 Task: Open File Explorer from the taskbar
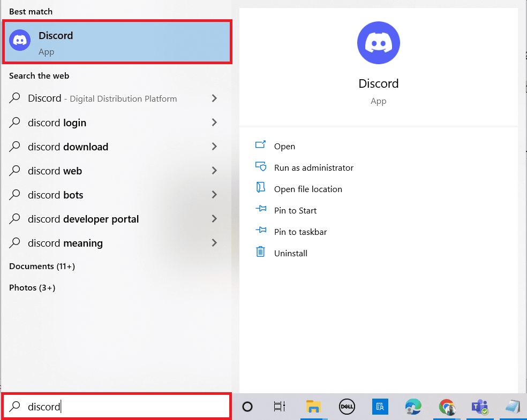(x=313, y=407)
